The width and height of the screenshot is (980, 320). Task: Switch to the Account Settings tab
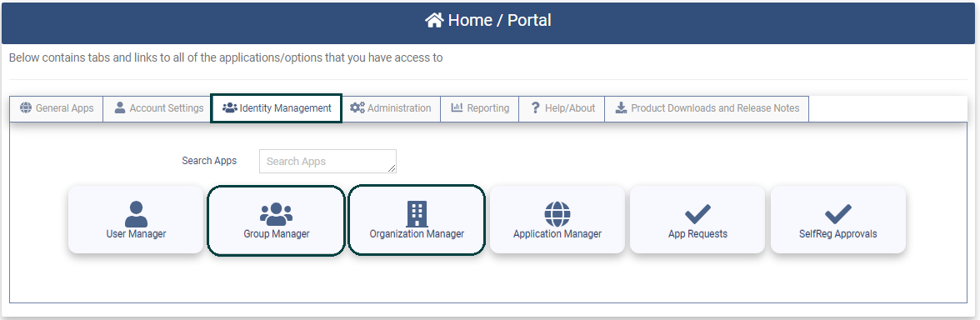click(x=158, y=108)
